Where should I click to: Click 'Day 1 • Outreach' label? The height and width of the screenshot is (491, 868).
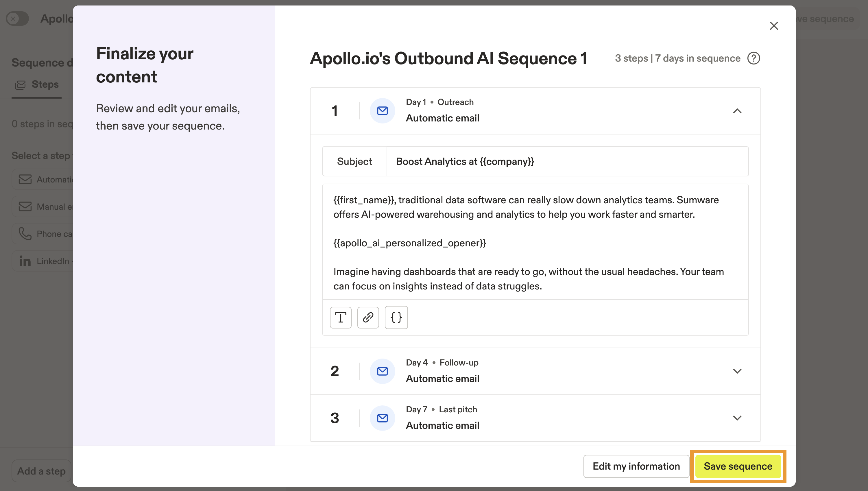point(439,102)
